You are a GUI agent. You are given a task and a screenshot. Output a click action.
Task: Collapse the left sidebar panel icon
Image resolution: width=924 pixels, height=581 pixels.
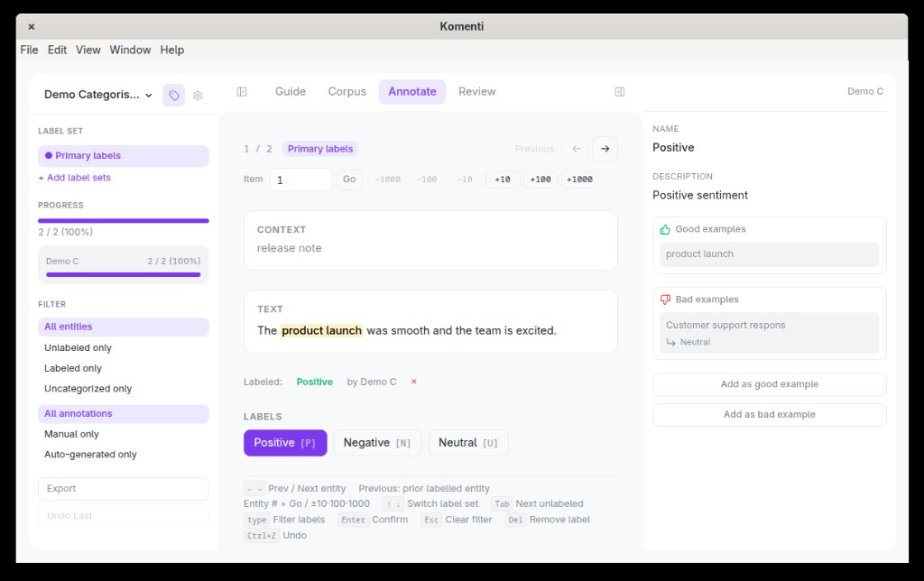(x=242, y=91)
